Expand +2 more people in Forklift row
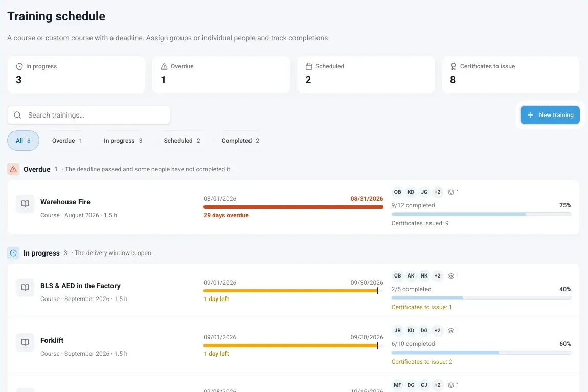Screen dimensions: 588x392 [x=437, y=331]
